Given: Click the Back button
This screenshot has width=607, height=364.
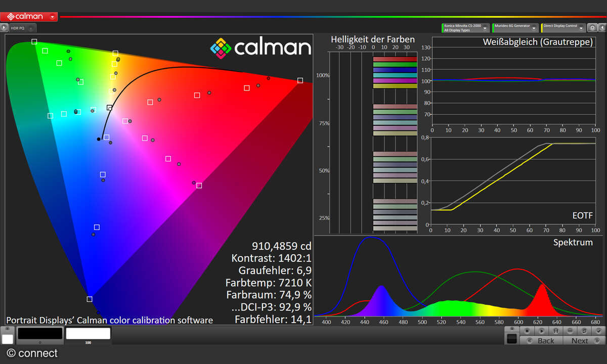Looking at the screenshot, I should click(541, 341).
